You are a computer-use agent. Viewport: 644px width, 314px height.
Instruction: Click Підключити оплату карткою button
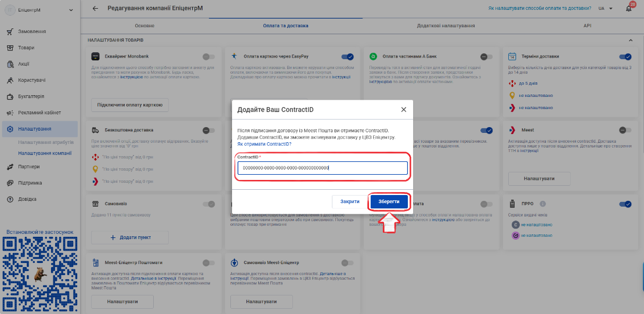point(130,105)
